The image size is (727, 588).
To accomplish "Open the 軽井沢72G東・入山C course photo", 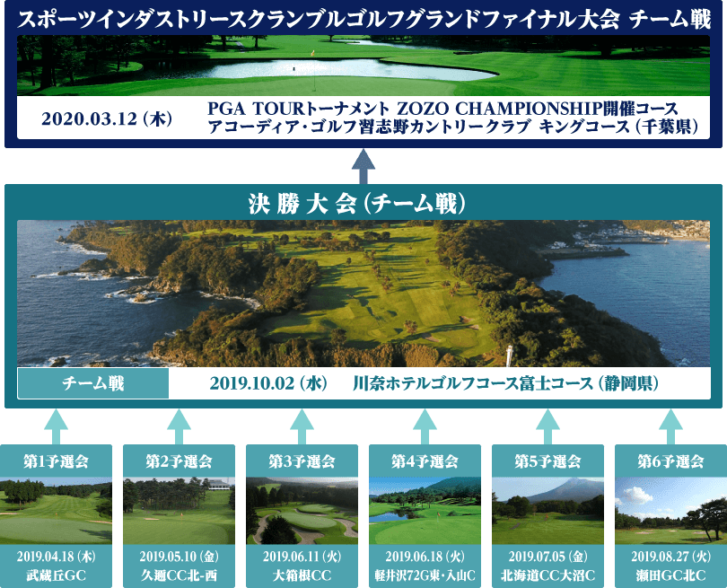I will [x=425, y=510].
